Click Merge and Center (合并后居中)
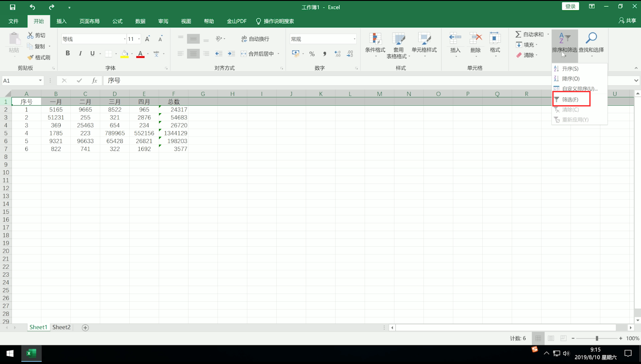 [257, 54]
